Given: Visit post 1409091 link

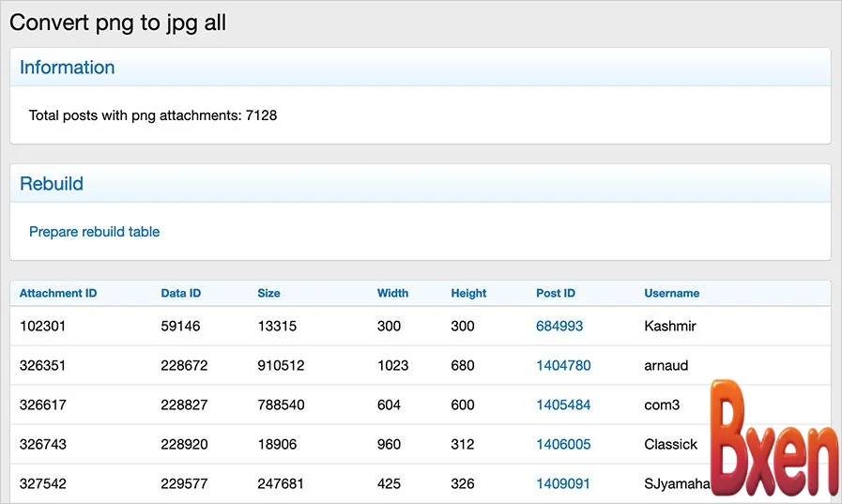Looking at the screenshot, I should click(x=563, y=484).
